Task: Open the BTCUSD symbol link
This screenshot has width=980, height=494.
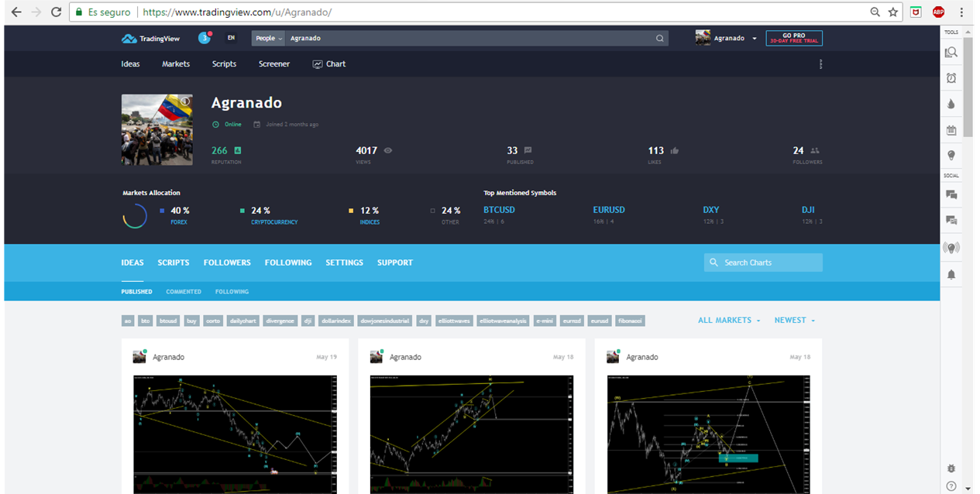Action: tap(499, 210)
